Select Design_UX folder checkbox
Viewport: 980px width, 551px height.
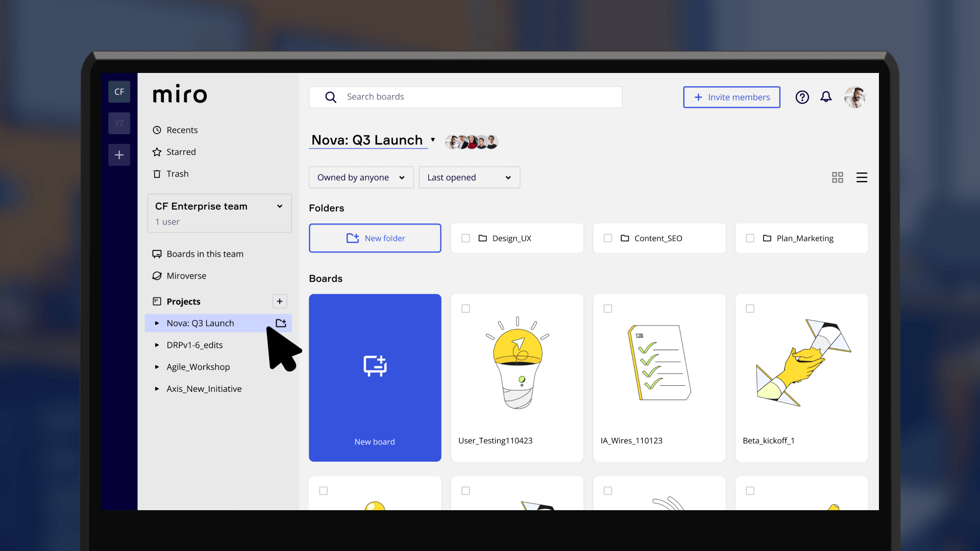pyautogui.click(x=465, y=238)
